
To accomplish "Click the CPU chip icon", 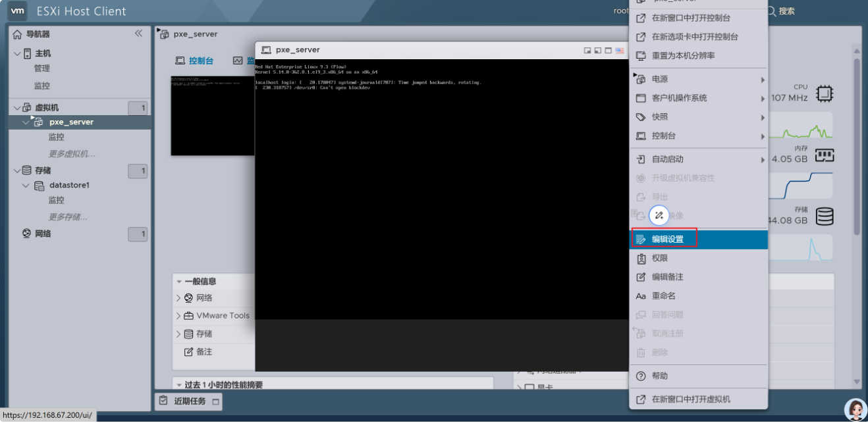I will click(825, 94).
